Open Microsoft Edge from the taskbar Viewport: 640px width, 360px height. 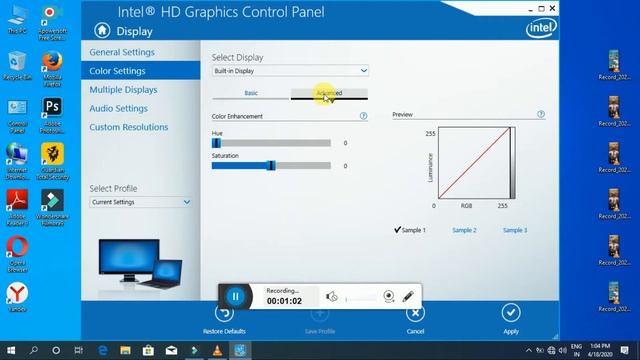point(102,350)
